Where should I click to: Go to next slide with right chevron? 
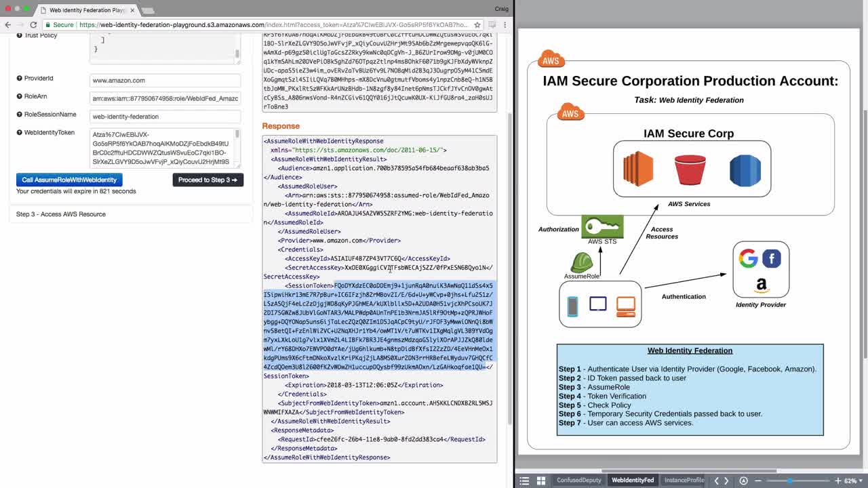pyautogui.click(x=726, y=481)
